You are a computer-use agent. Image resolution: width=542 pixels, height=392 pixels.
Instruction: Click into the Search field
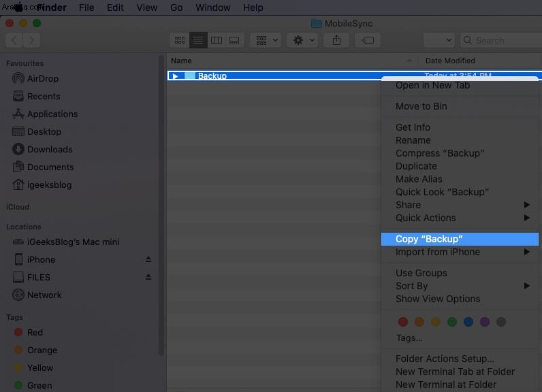coord(501,40)
